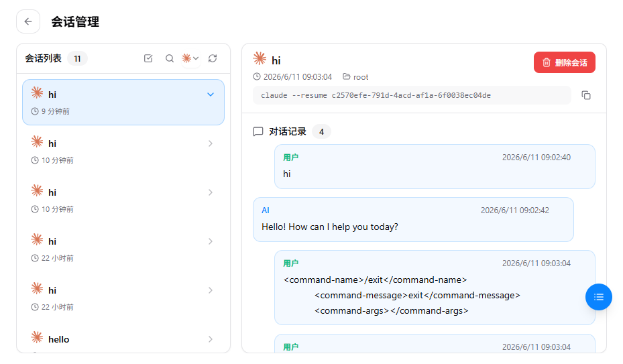Refresh the session list
The image size is (623, 364).
(213, 58)
